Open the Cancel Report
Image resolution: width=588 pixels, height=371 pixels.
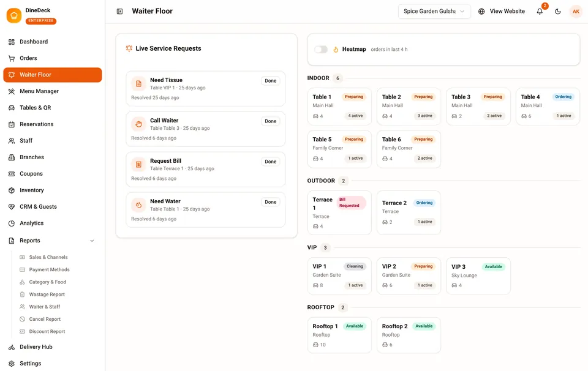45,319
